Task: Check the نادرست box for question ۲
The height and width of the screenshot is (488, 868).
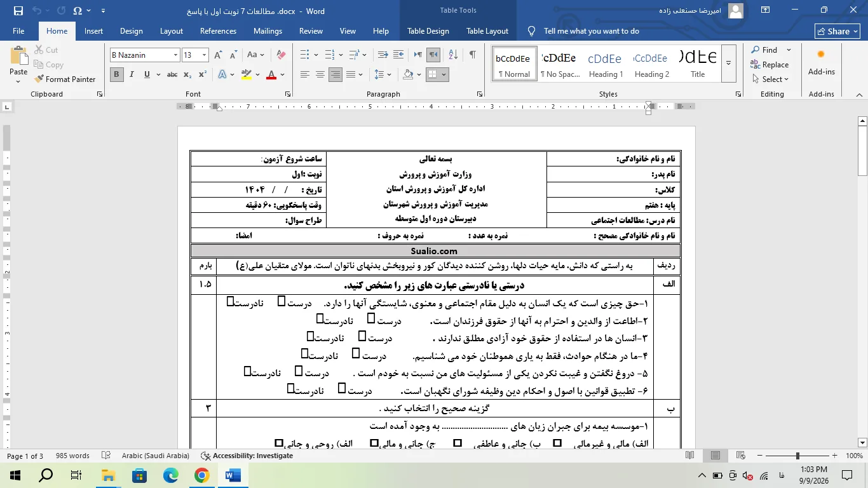Action: [320, 318]
